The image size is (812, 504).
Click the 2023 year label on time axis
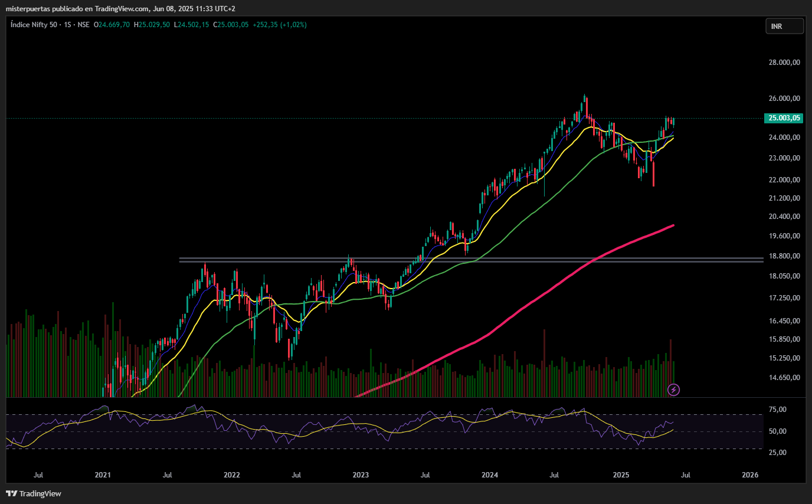coord(361,475)
